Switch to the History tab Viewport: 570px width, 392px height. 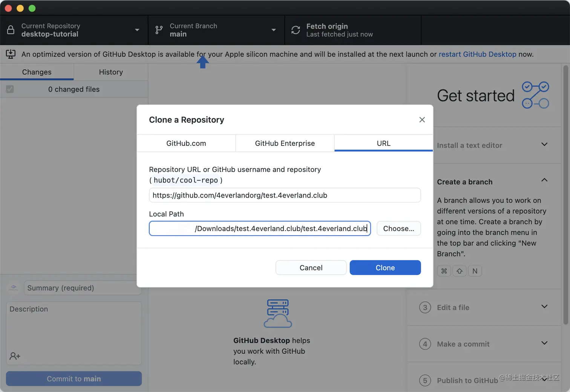pyautogui.click(x=111, y=72)
